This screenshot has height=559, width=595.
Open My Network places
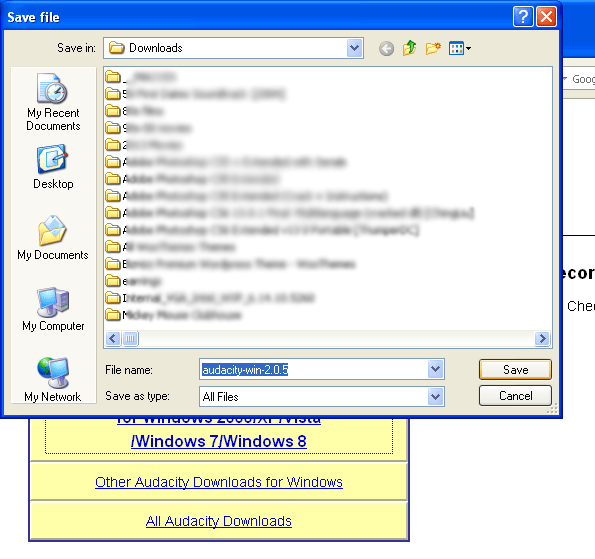pyautogui.click(x=53, y=379)
